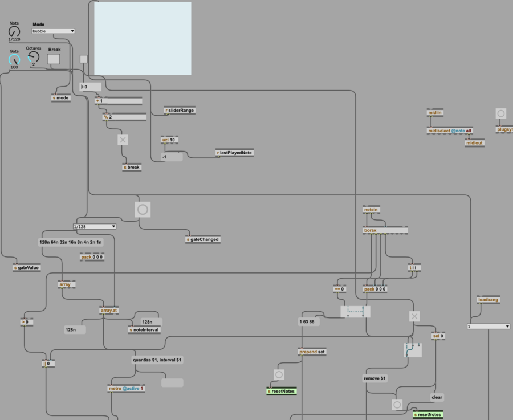Select the metro @active 1 object

click(127, 388)
